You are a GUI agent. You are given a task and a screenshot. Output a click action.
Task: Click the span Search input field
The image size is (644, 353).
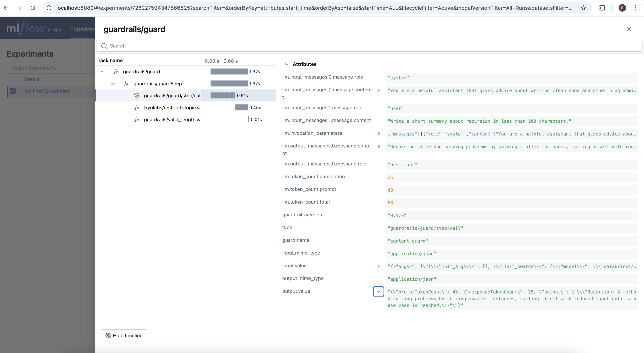tap(350, 46)
